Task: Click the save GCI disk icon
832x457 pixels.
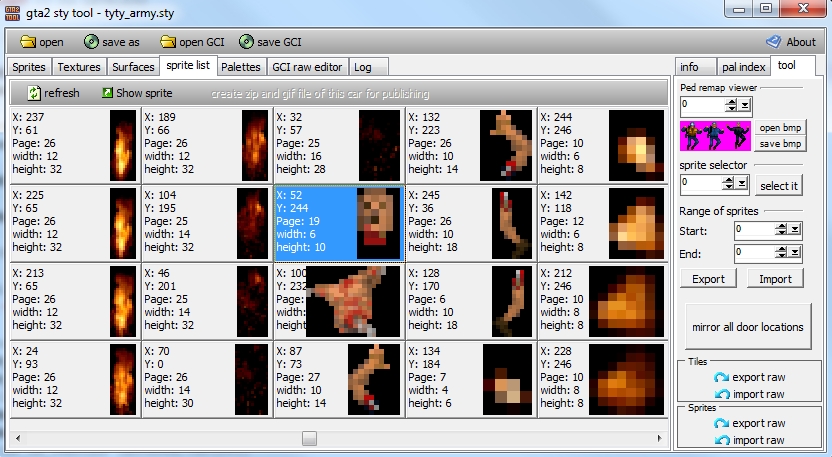Action: coord(246,42)
